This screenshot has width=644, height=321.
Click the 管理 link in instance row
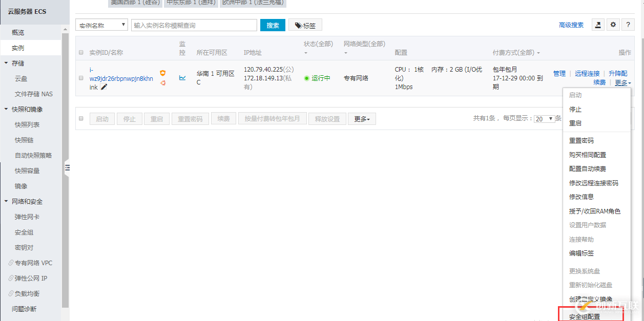pyautogui.click(x=559, y=74)
